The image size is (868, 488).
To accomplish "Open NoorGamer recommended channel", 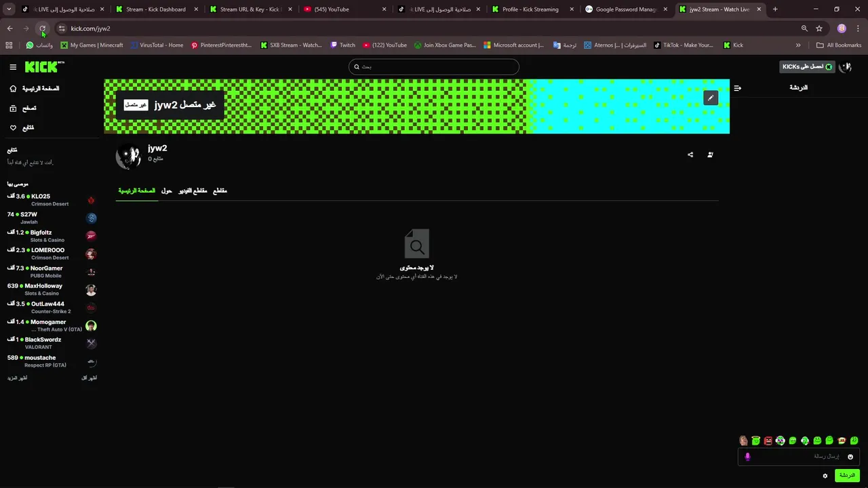I will 52,272.
